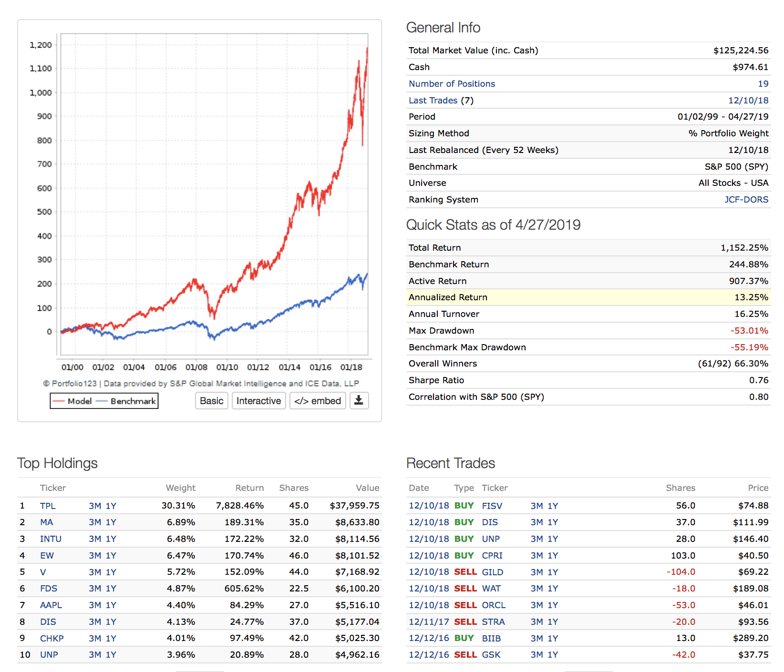Viewport: 784px width, 672px height.
Task: Open the BIIB ticker link
Action: point(491,638)
